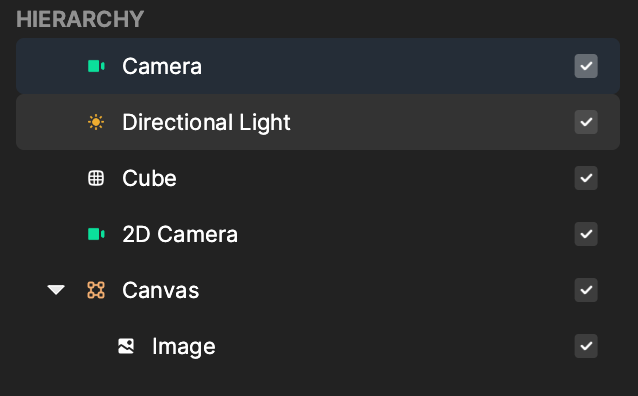The width and height of the screenshot is (638, 396).
Task: Select the Camera entity label
Action: (x=162, y=66)
